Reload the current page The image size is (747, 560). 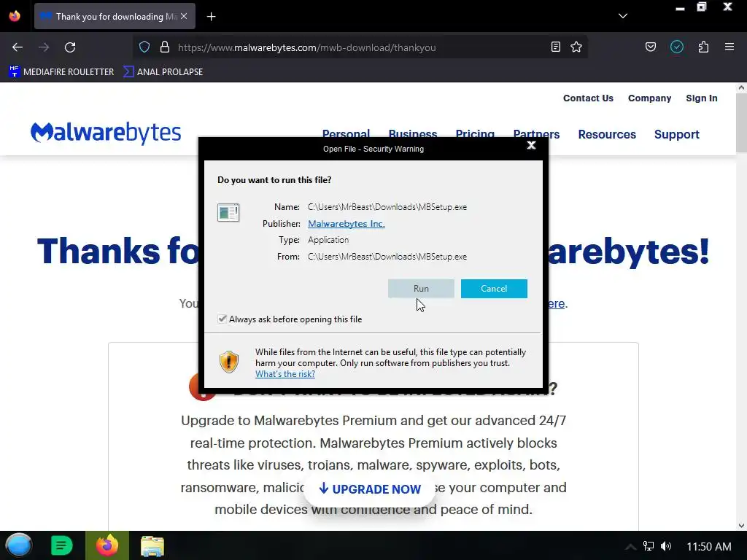click(70, 47)
